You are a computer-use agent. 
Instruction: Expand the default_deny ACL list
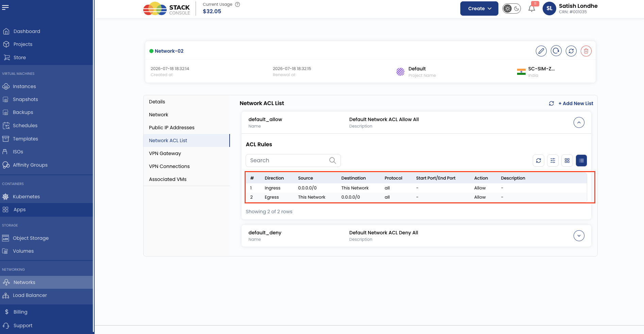click(x=579, y=236)
